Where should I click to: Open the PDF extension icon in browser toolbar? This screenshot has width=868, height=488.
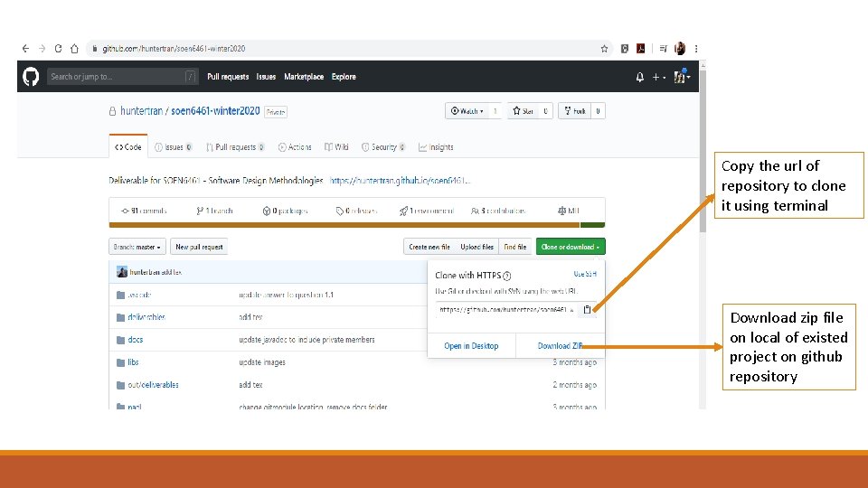point(640,49)
